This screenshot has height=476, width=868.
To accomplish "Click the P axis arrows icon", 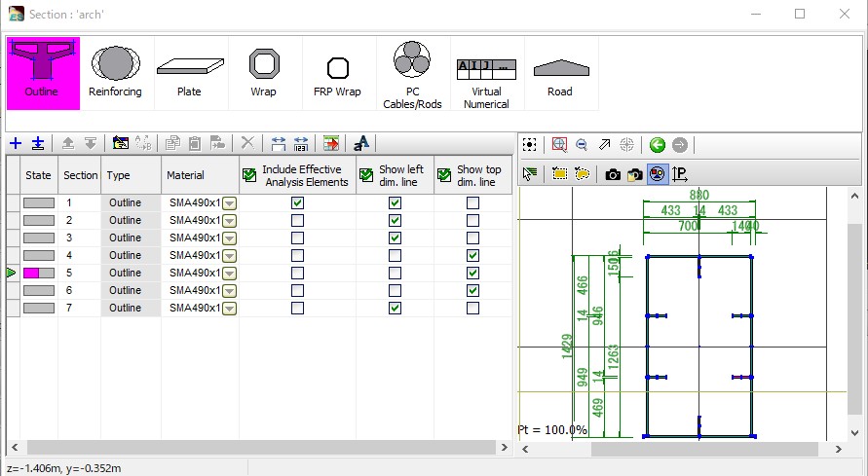I will tap(680, 174).
